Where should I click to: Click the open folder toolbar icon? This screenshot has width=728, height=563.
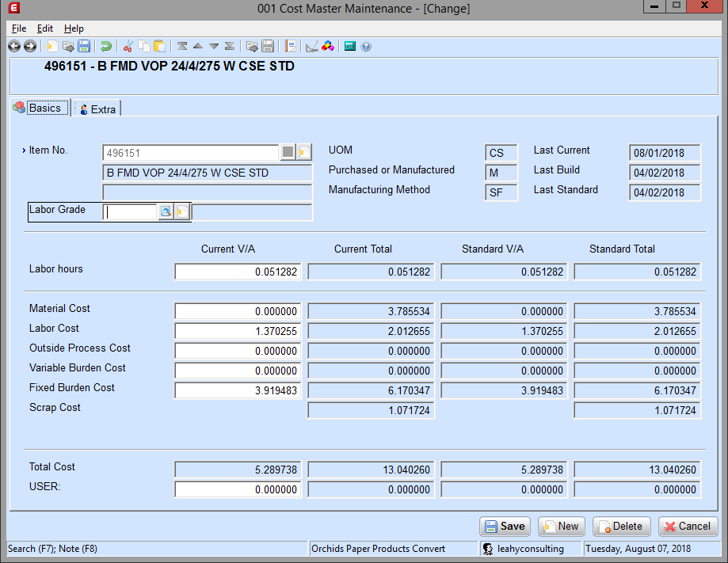pyautogui.click(x=68, y=46)
